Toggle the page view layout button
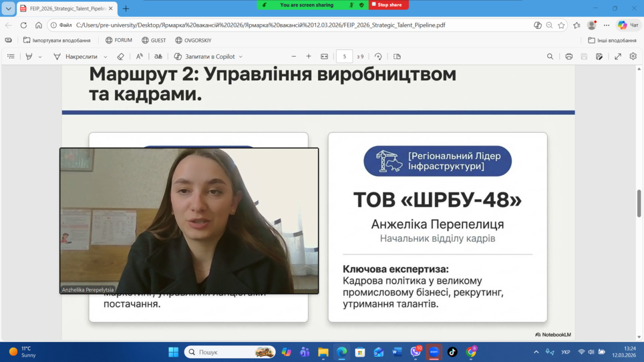Viewport: 644px width, 362px height. pos(397,56)
